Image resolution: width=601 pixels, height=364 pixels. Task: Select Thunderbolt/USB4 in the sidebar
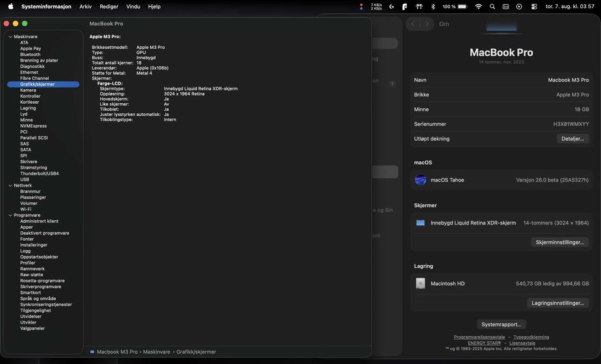(39, 173)
